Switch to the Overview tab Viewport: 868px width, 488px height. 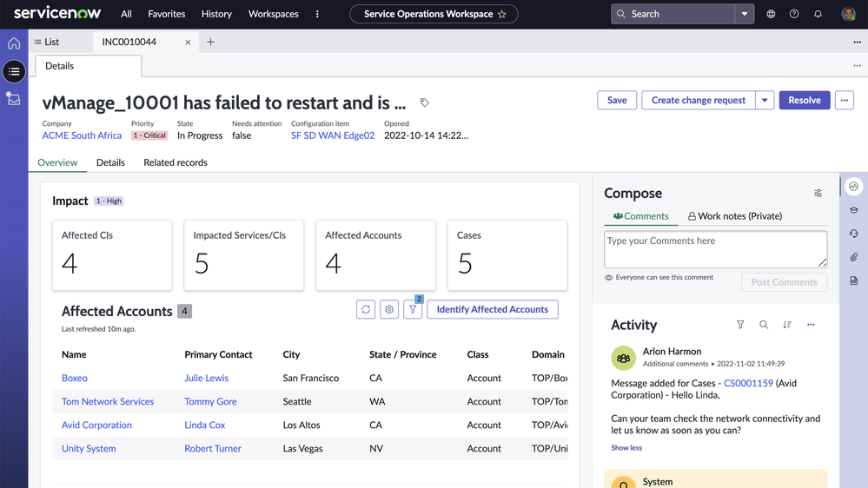click(57, 162)
